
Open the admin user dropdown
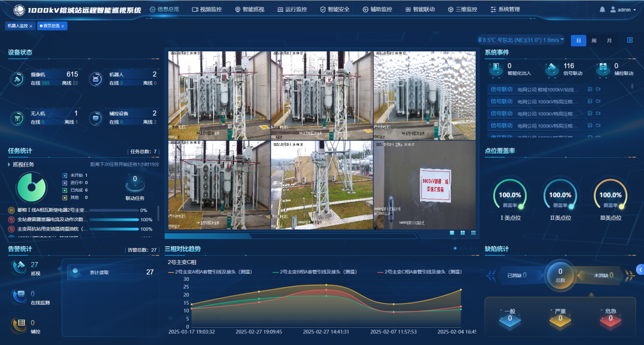[x=623, y=10]
